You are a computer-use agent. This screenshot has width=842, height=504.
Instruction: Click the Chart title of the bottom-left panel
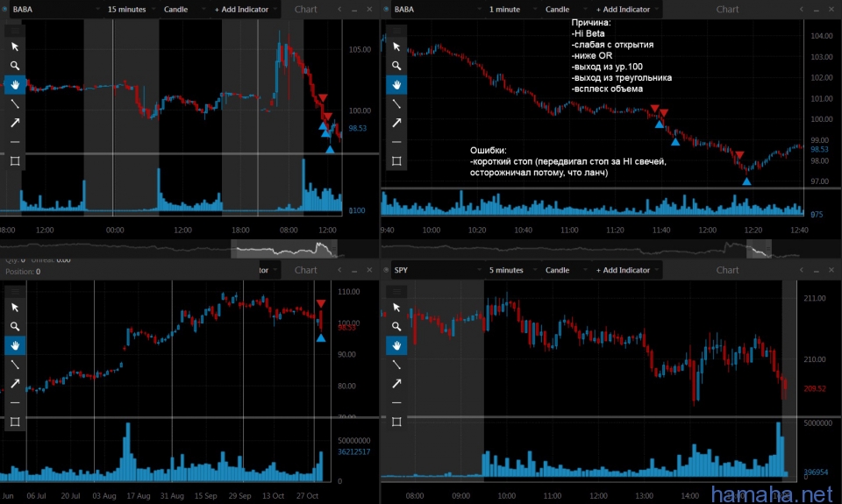305,270
